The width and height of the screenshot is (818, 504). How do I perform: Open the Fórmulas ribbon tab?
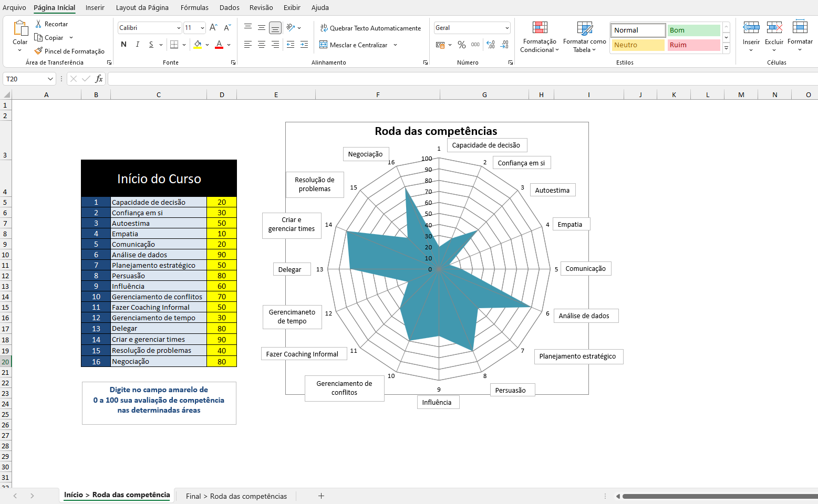pyautogui.click(x=194, y=7)
